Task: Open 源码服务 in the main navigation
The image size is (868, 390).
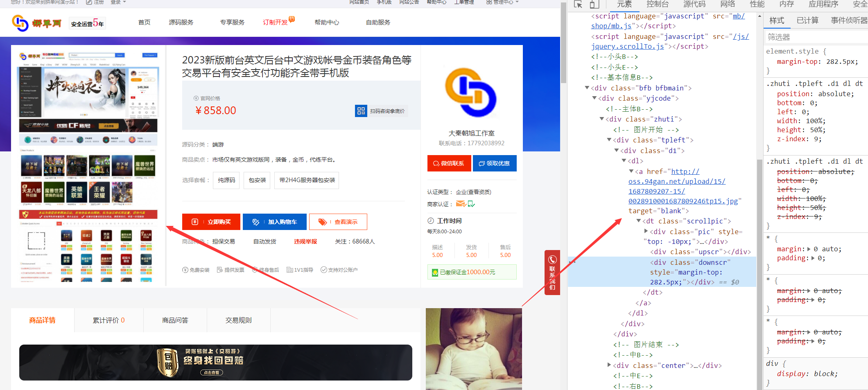Action: point(181,23)
